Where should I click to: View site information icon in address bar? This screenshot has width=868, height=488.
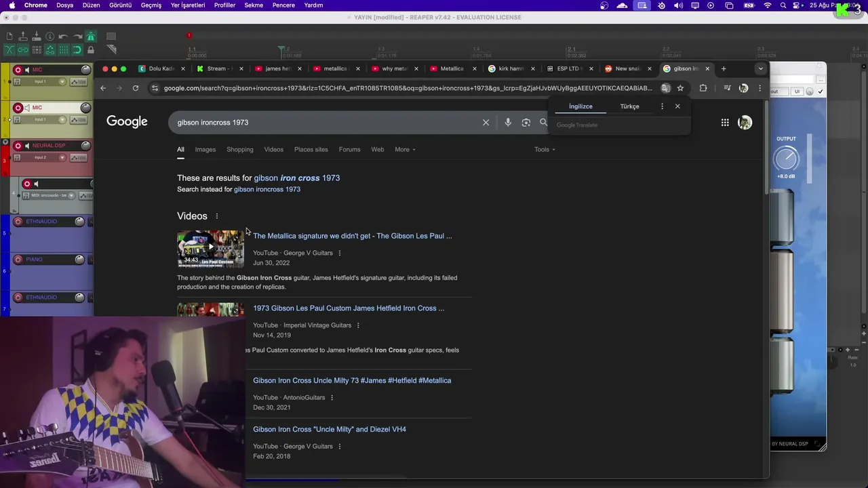155,88
